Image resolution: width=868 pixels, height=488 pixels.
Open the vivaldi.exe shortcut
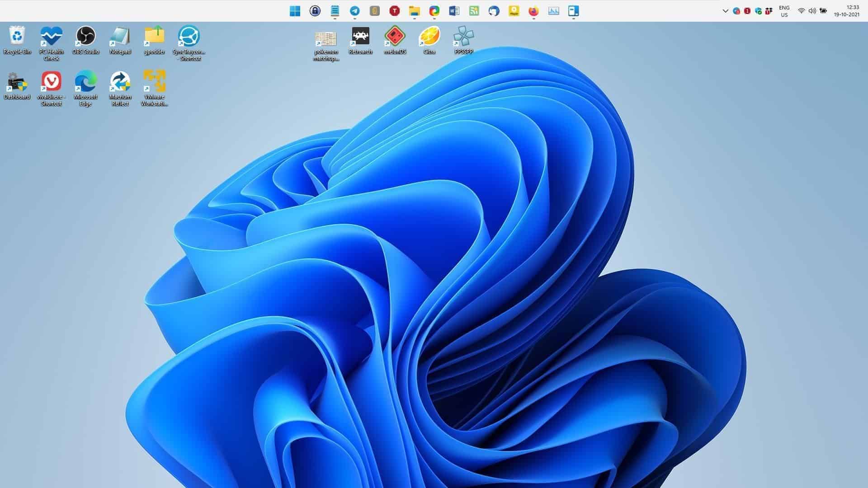tap(51, 82)
